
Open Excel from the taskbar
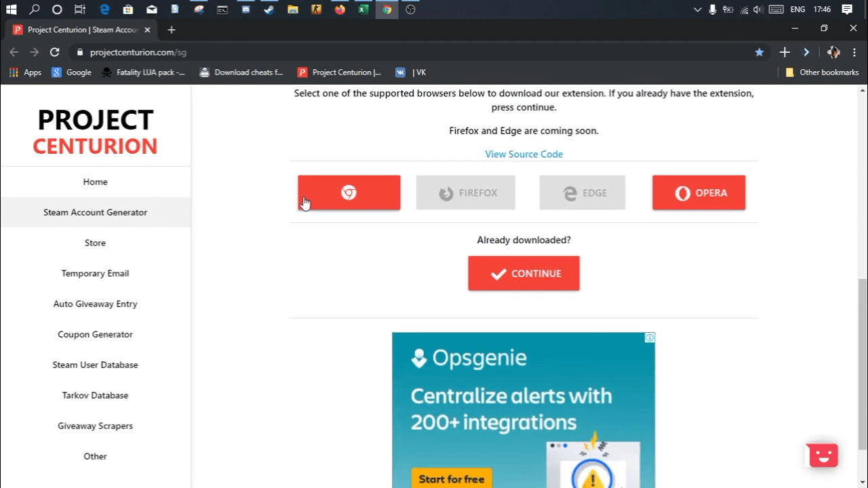click(x=363, y=9)
